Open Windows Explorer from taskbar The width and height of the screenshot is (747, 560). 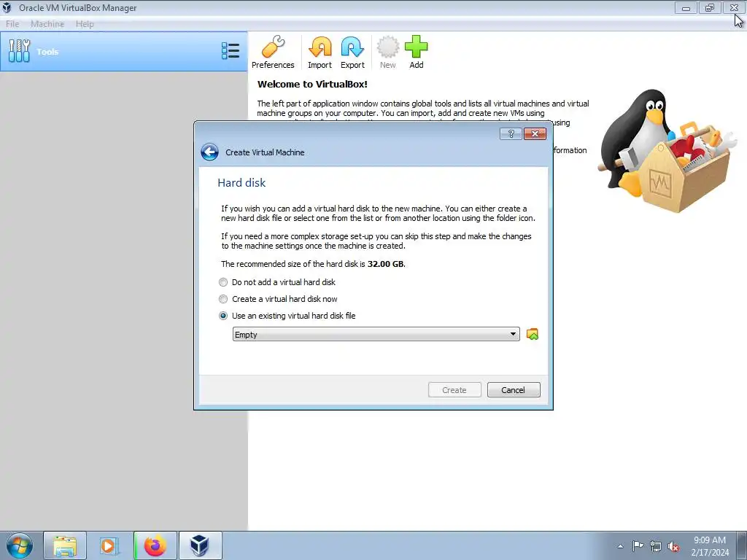pos(65,545)
